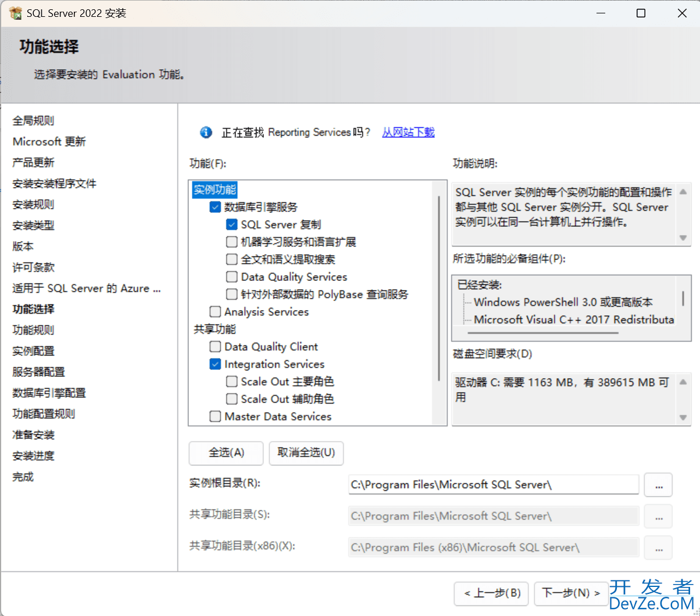Tick the Data Quality Services checkbox
Screen dimensions: 700x616
[x=231, y=277]
